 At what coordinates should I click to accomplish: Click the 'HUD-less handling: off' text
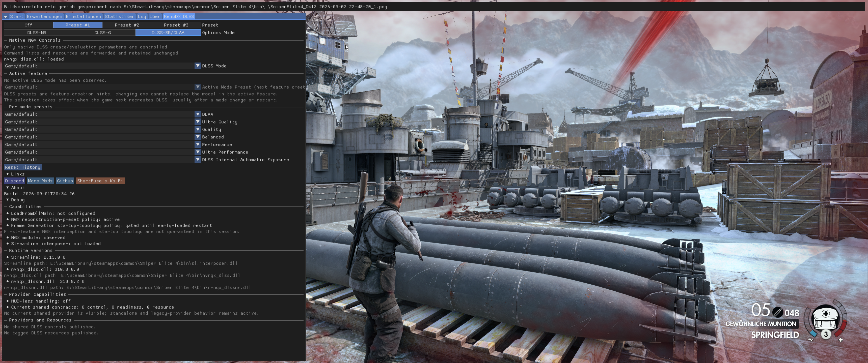pos(41,301)
